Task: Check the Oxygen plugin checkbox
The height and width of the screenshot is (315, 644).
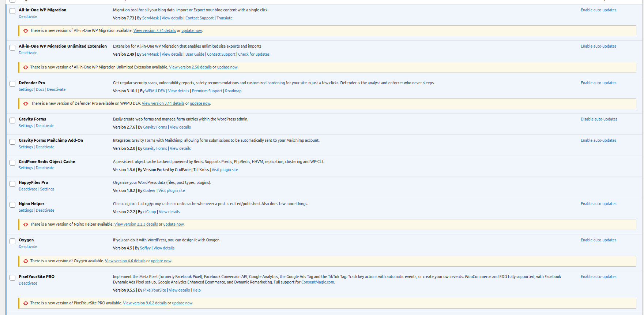Action: pos(12,241)
